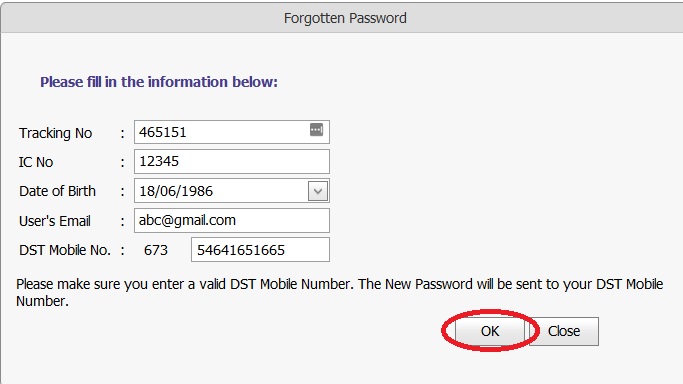This screenshot has height=384, width=683.
Task: Focus the User's Email field with abc@gmail.com
Action: click(232, 220)
